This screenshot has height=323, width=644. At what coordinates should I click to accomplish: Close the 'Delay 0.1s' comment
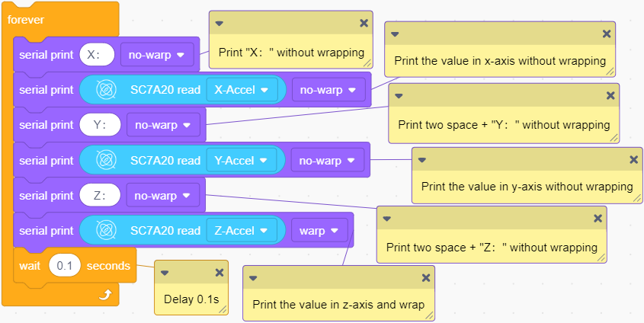(x=219, y=273)
